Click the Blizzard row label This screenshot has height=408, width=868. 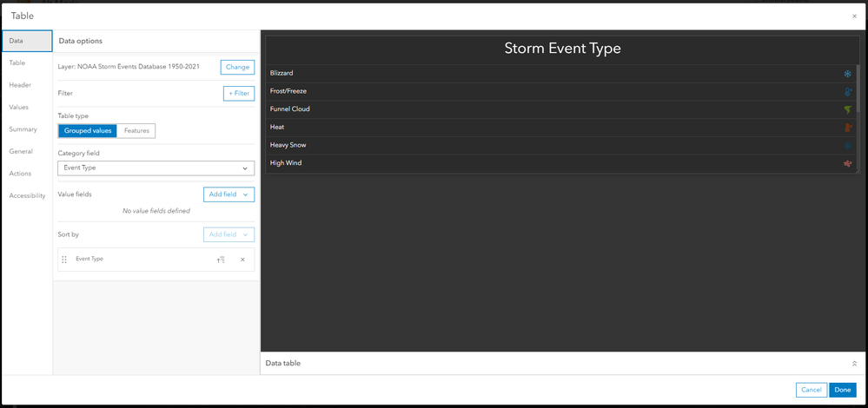(282, 73)
